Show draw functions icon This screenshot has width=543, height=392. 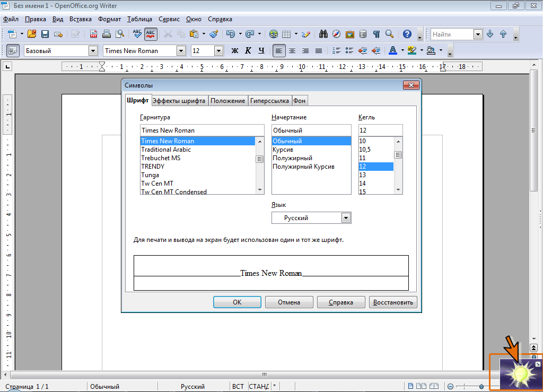tap(306, 34)
